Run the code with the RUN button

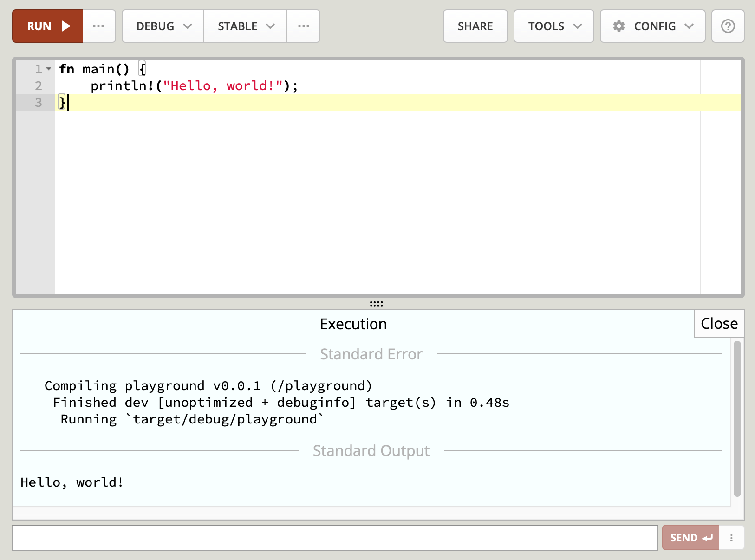[47, 26]
